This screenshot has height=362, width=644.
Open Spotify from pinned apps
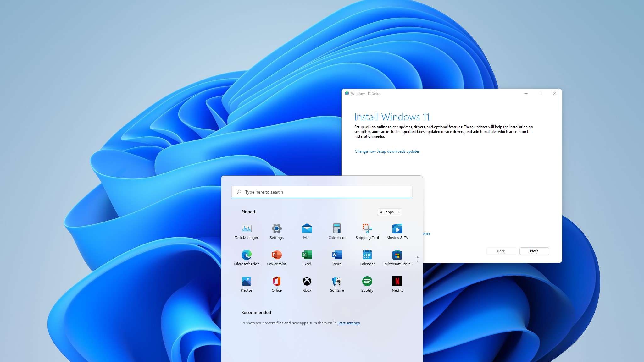click(x=367, y=284)
